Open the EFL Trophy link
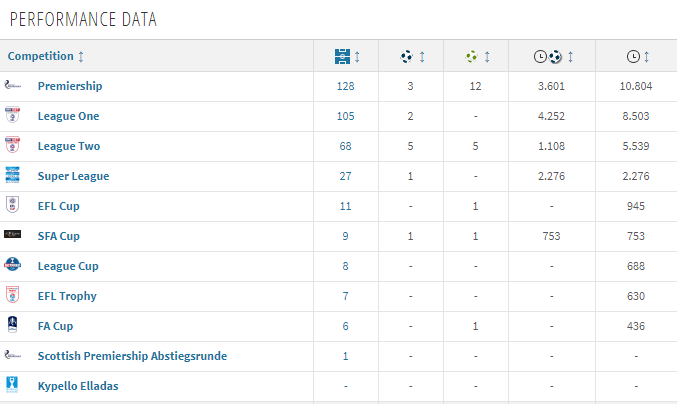Viewport: 677px width, 404px height. pyautogui.click(x=67, y=296)
